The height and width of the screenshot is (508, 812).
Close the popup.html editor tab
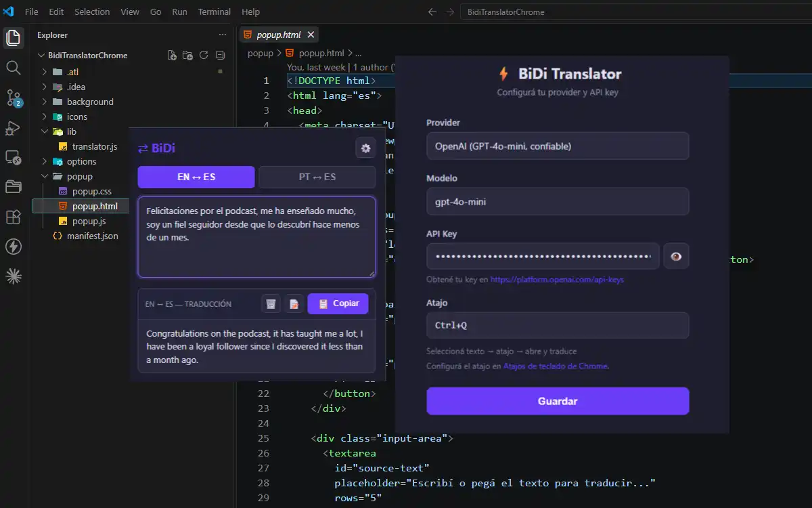311,35
